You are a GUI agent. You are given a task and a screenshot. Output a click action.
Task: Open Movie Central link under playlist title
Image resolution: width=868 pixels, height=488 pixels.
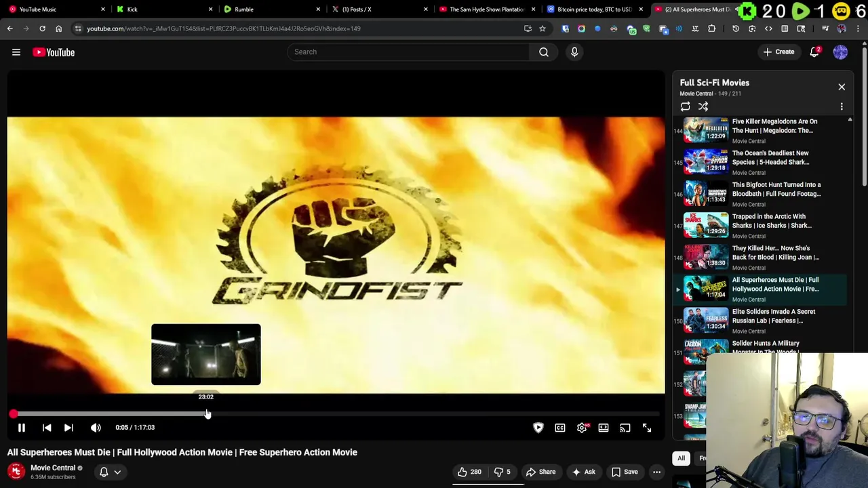[696, 94]
